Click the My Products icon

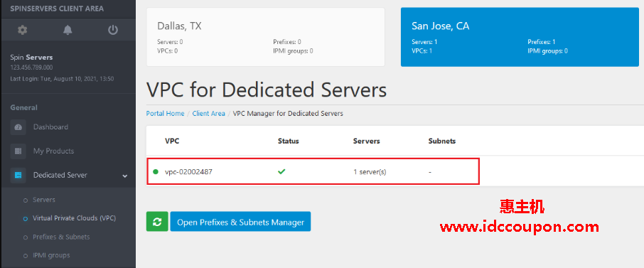(x=18, y=151)
